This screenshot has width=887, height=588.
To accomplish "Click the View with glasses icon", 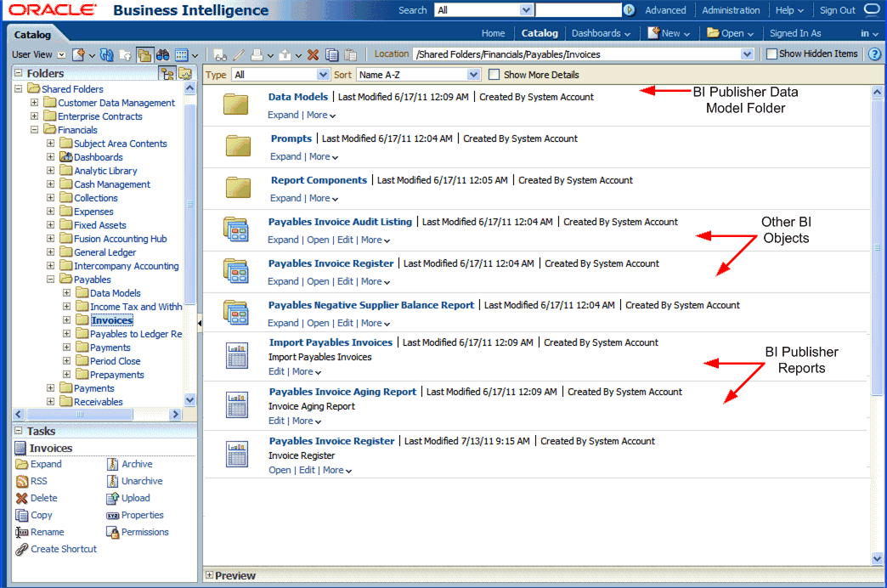I will pyautogui.click(x=220, y=55).
